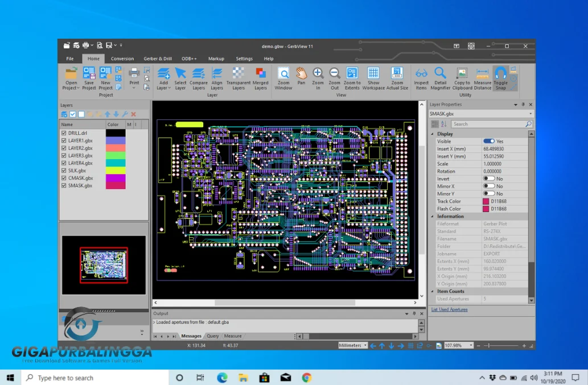Uncheck the DRILL.drl layer checkbox

tap(64, 133)
